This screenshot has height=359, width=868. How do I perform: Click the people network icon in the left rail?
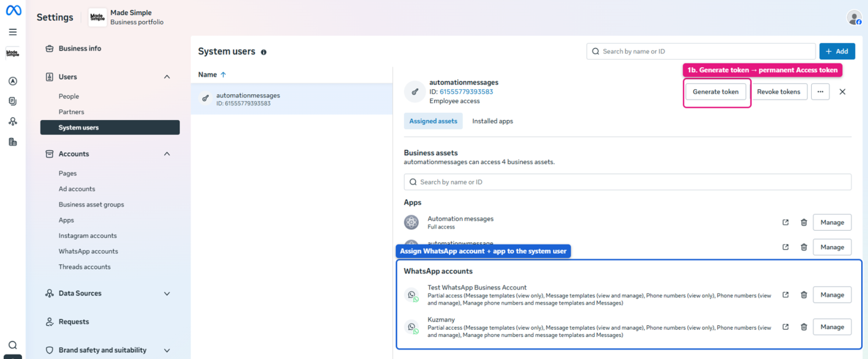click(x=13, y=122)
